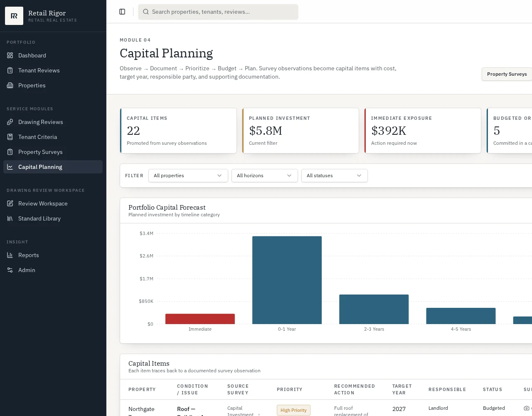Focus the search properties input field
532x416 pixels.
218,12
